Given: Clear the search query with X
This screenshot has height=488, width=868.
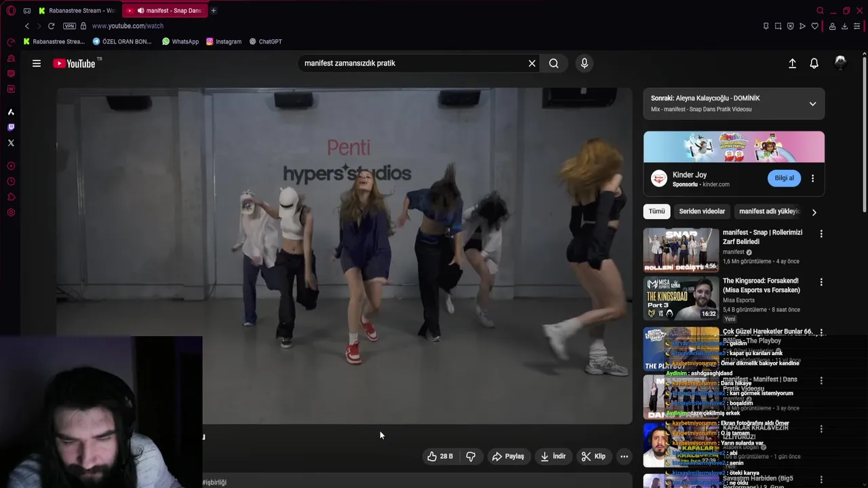Looking at the screenshot, I should pos(532,63).
